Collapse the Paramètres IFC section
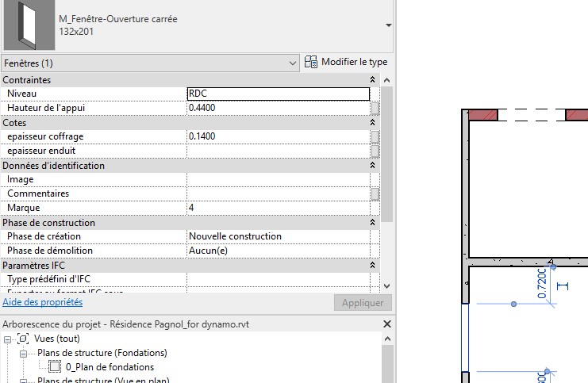588x383 pixels. [372, 265]
